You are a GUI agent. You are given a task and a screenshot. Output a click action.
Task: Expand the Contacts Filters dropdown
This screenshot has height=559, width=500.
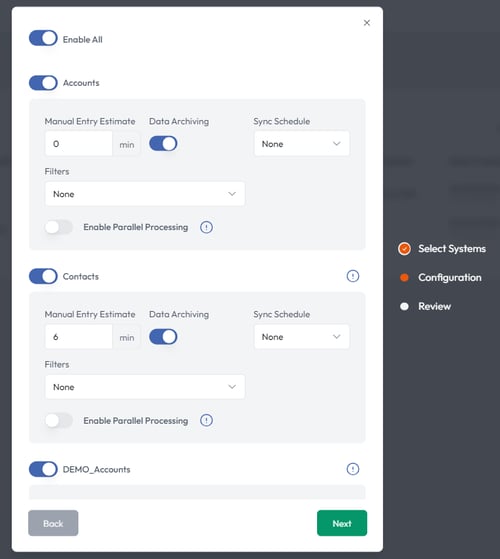145,387
